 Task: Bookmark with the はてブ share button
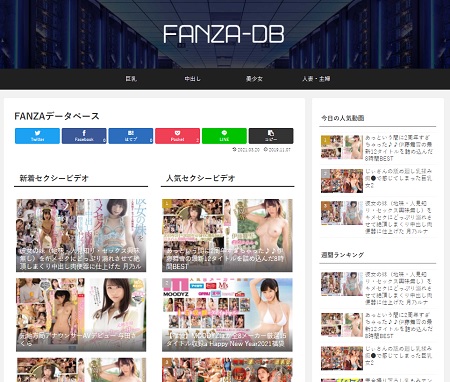point(131,136)
